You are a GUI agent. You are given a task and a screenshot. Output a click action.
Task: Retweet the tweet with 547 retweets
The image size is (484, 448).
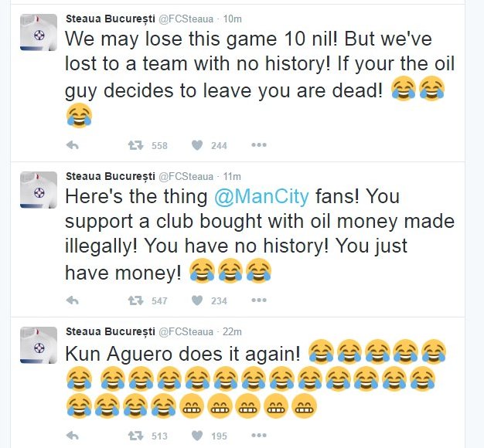click(x=136, y=300)
